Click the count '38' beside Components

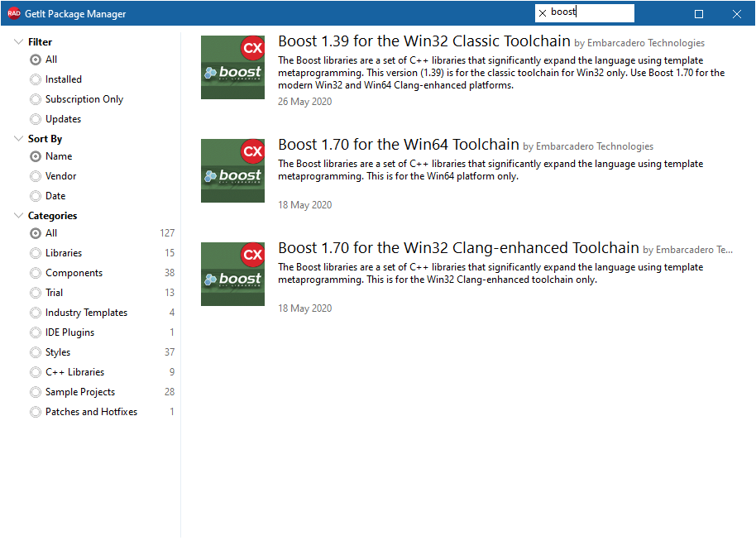point(170,273)
